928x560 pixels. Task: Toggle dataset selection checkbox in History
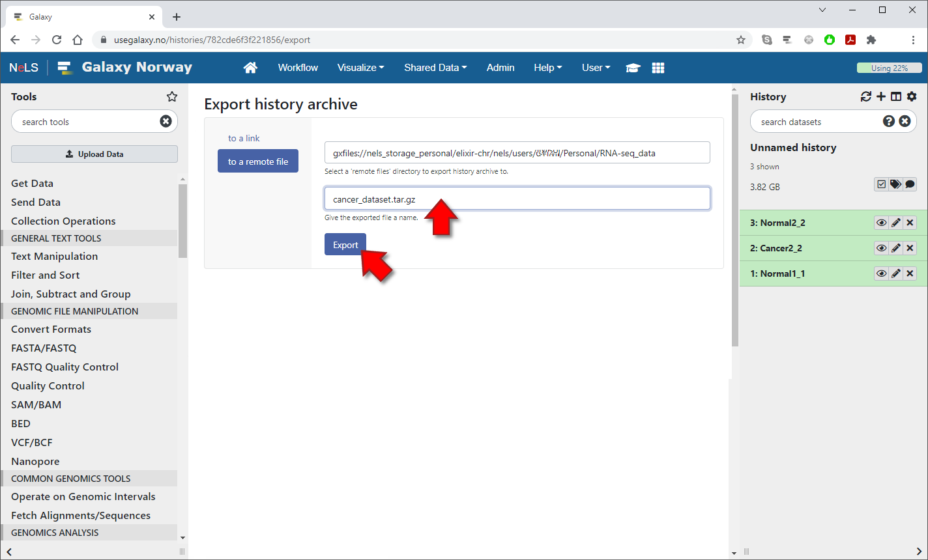(881, 184)
